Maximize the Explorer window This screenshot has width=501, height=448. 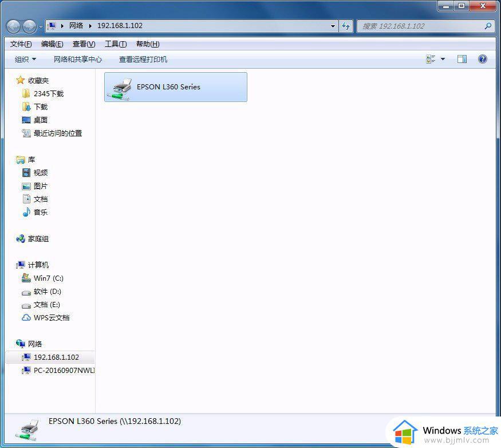(x=461, y=5)
